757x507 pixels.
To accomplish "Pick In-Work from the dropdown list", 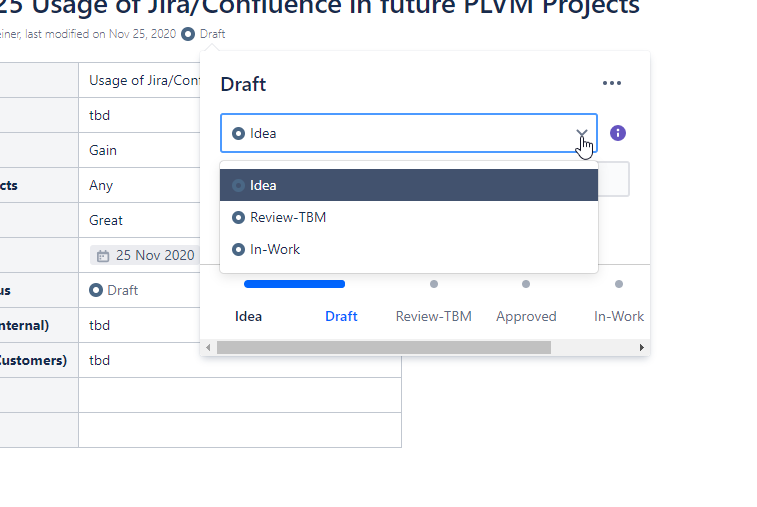I will pyautogui.click(x=409, y=249).
